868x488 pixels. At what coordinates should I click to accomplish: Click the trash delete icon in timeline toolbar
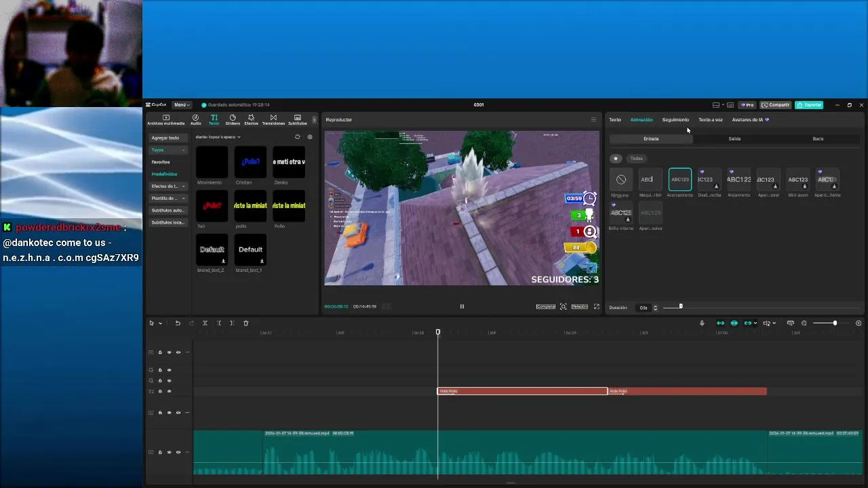(x=246, y=323)
